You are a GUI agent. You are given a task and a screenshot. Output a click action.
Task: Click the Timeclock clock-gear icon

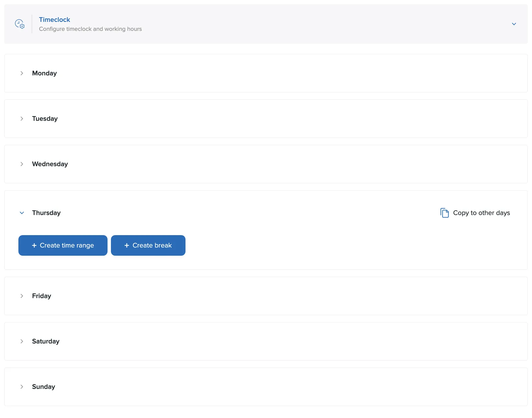coord(20,24)
